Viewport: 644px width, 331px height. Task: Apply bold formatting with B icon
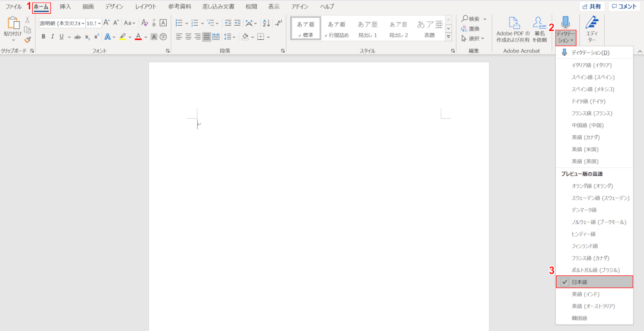point(43,37)
